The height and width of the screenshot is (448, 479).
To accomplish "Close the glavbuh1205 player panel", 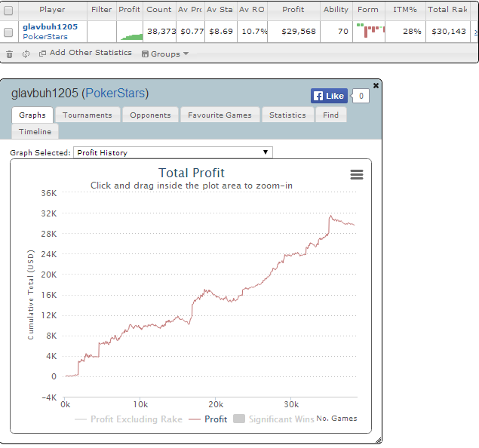I will pos(376,85).
